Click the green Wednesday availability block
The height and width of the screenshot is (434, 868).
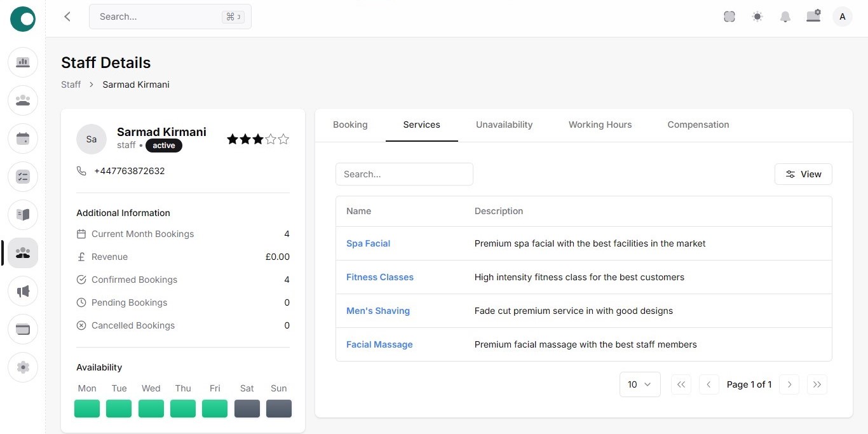151,409
